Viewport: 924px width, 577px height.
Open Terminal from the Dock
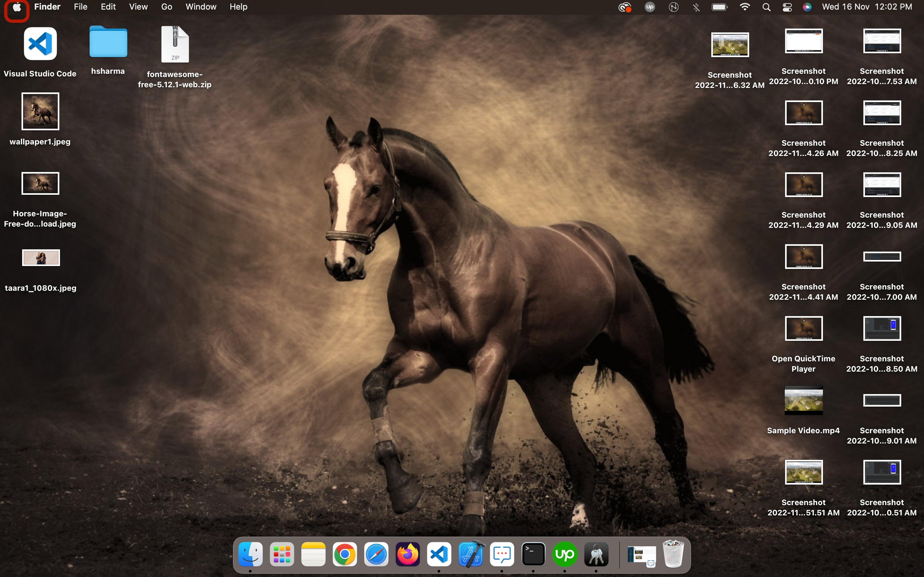tap(533, 554)
